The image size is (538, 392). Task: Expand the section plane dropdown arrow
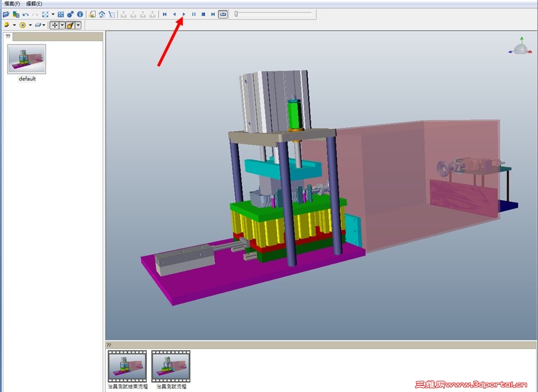click(44, 25)
